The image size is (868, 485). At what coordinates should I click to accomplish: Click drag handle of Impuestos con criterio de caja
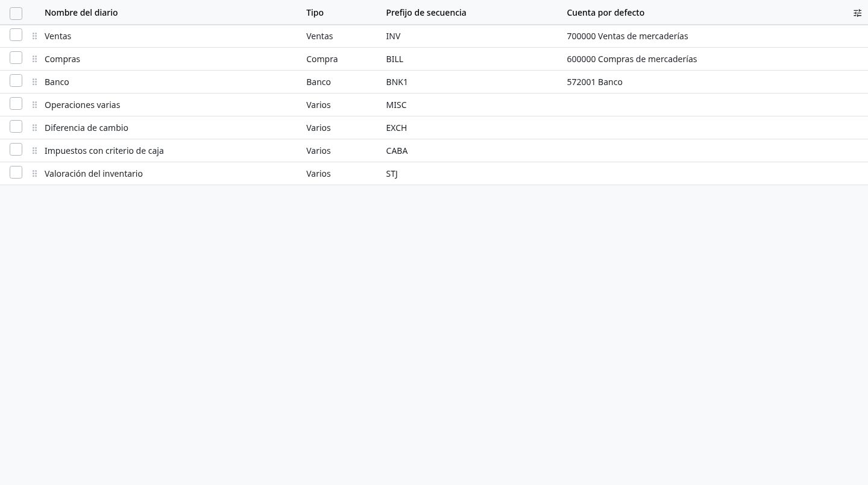[34, 151]
